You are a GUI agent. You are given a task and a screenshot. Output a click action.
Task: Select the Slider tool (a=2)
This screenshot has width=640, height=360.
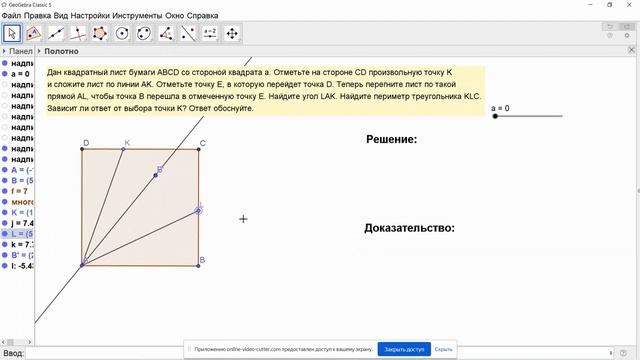coord(210,33)
